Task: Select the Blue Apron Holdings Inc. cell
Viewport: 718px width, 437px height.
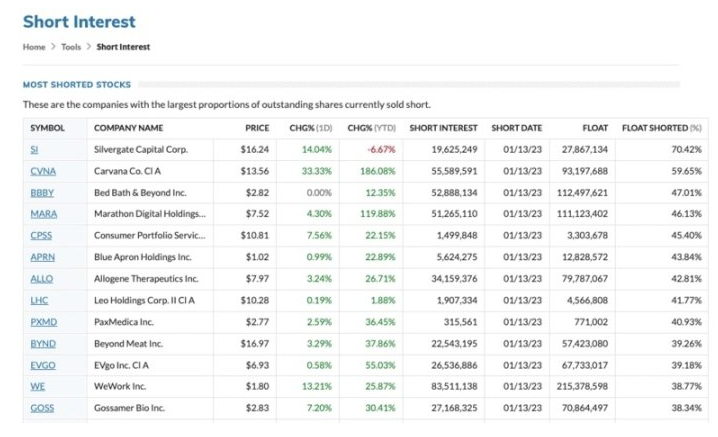Action: coord(142,257)
